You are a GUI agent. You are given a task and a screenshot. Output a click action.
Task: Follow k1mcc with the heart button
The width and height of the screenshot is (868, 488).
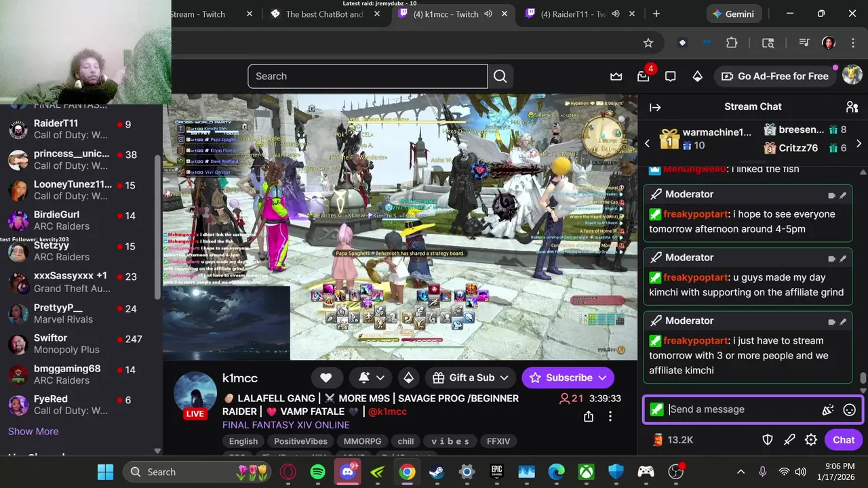pyautogui.click(x=325, y=378)
